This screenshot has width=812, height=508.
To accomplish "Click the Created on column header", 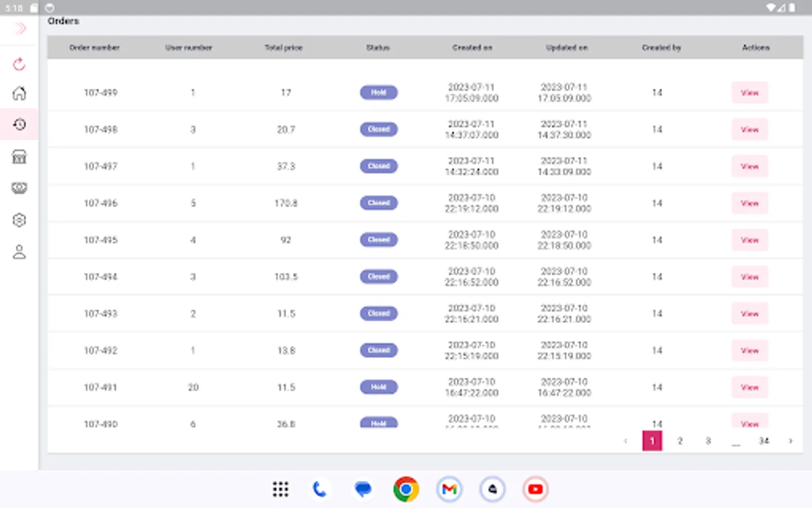I will point(473,47).
